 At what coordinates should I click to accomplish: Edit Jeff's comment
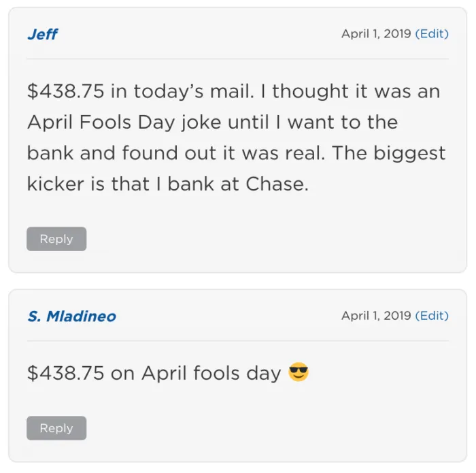(432, 34)
